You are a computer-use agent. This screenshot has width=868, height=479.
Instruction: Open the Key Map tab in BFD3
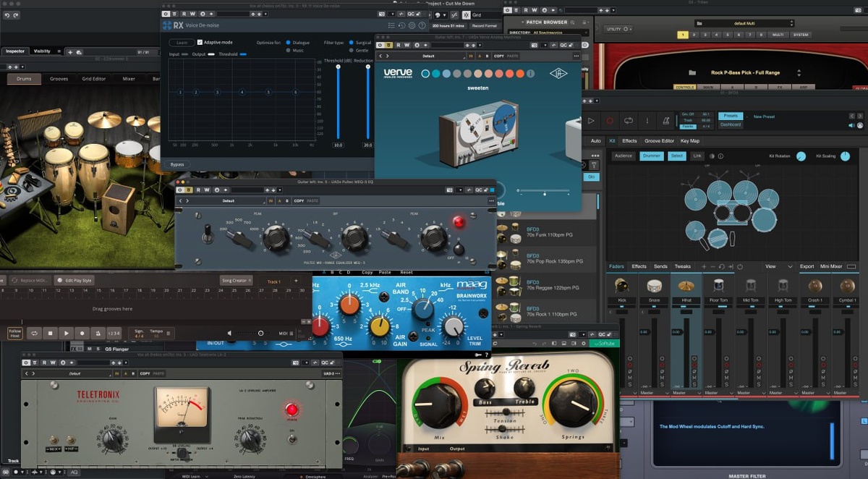[690, 141]
